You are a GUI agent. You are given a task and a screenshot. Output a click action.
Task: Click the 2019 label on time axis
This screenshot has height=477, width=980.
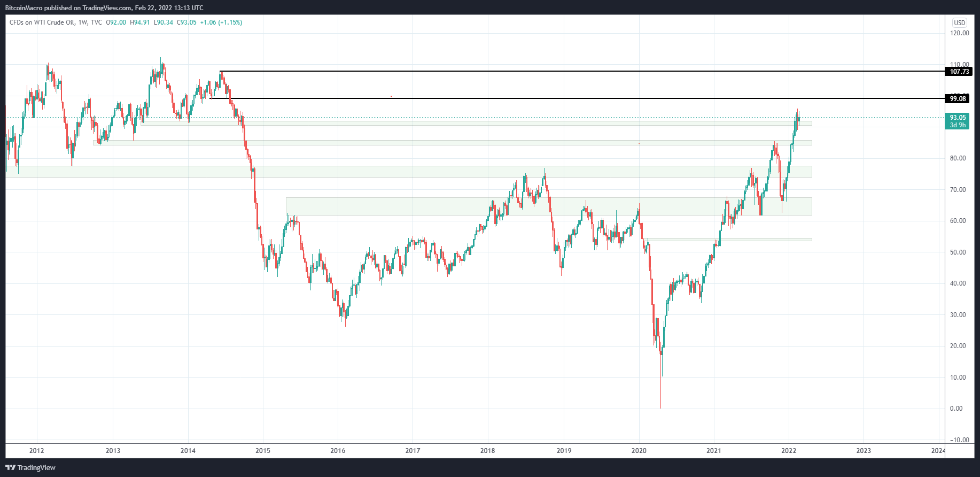[x=564, y=451]
